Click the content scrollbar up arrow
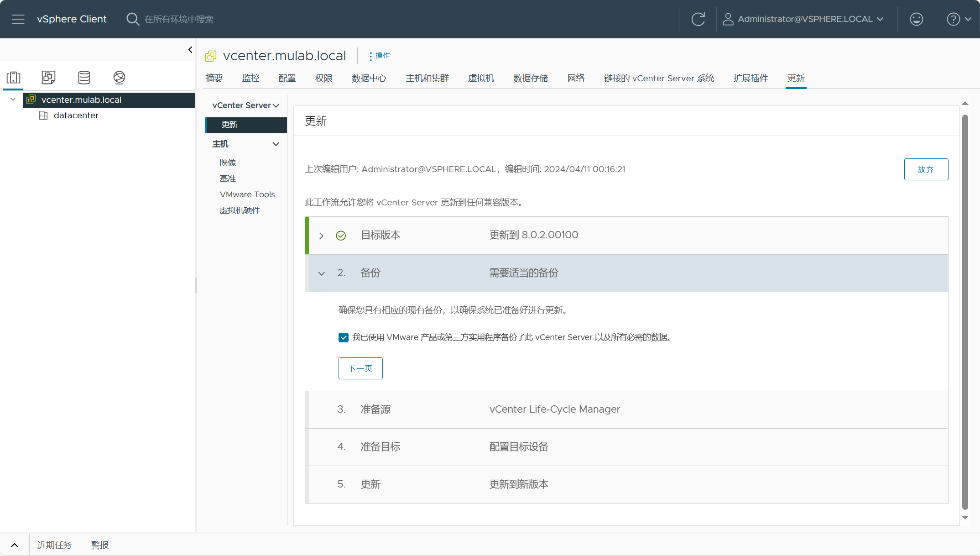980x556 pixels. [965, 103]
